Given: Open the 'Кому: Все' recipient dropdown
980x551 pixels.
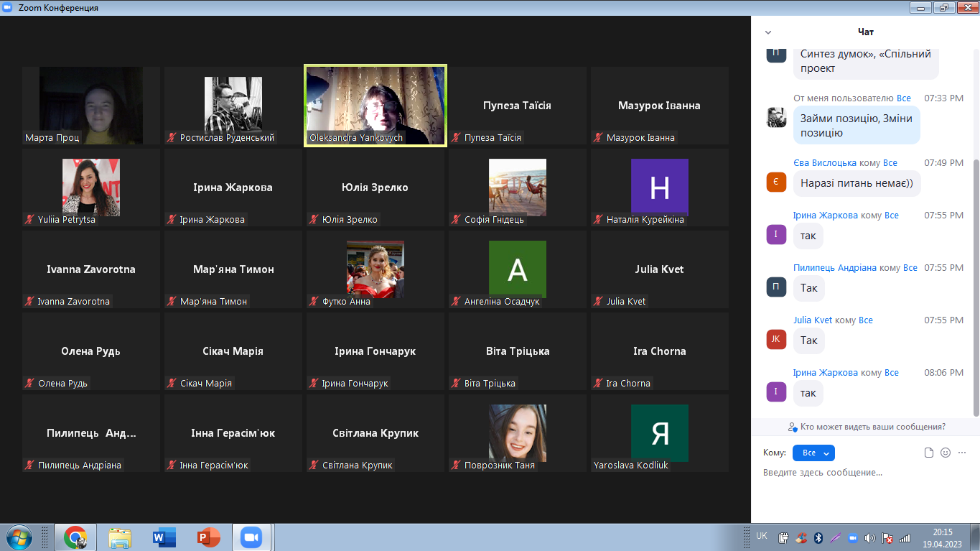Looking at the screenshot, I should coord(813,453).
